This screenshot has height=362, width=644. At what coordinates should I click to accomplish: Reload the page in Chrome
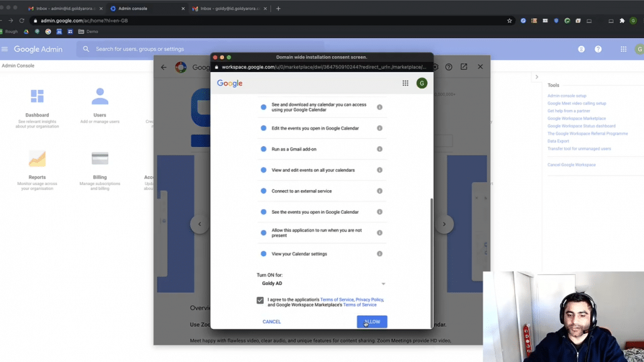(22, 21)
